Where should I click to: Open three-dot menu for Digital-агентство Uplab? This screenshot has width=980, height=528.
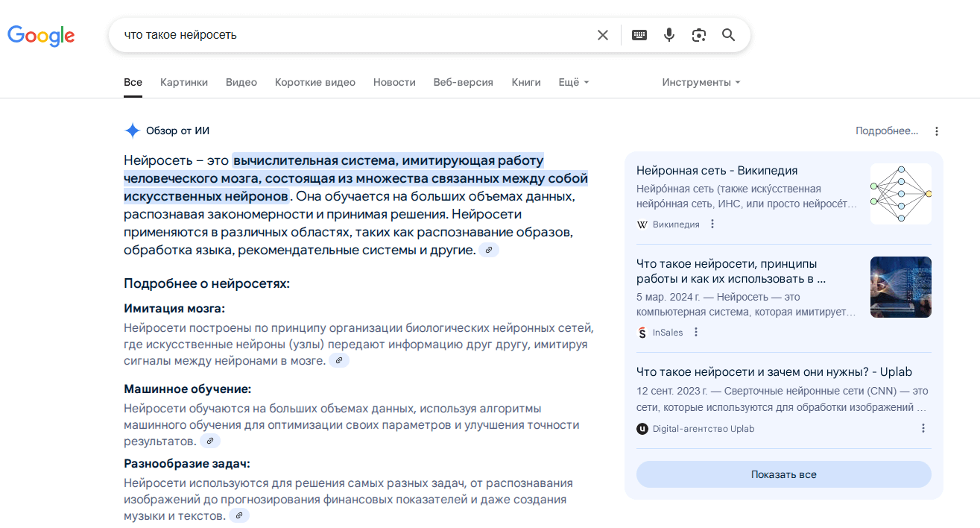(923, 428)
